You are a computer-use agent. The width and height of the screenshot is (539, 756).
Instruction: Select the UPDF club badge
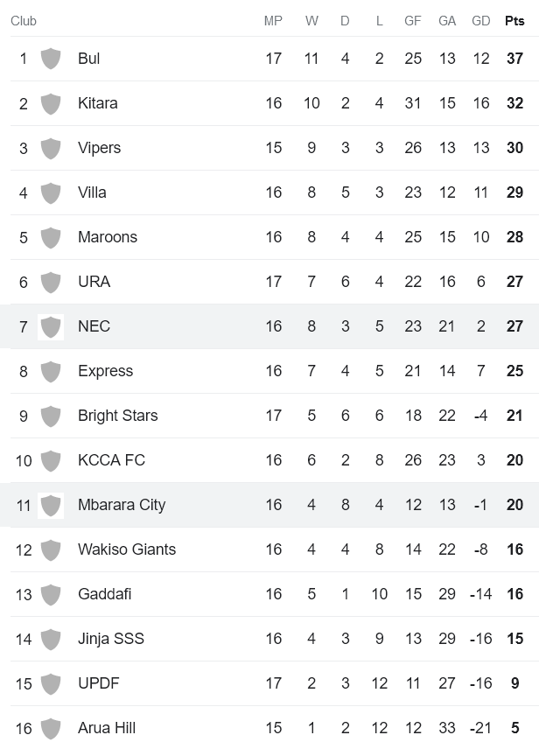(51, 683)
